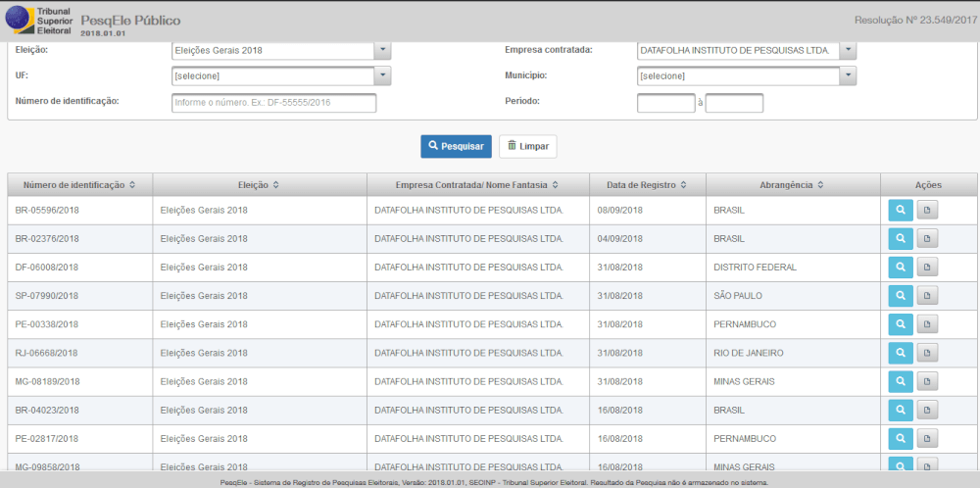Screen dimensions: 980x488
Task: Select cell SP-07990/2018
Action: pyautogui.click(x=80, y=296)
